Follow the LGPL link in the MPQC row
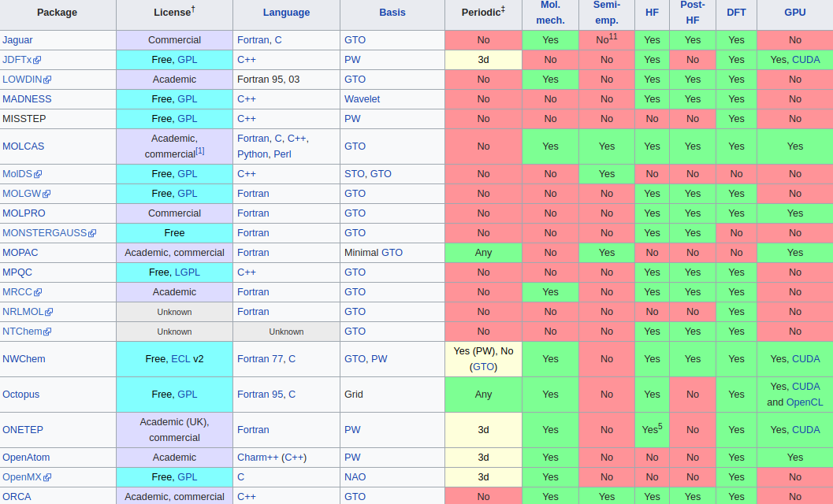The height and width of the screenshot is (504, 833). click(188, 272)
